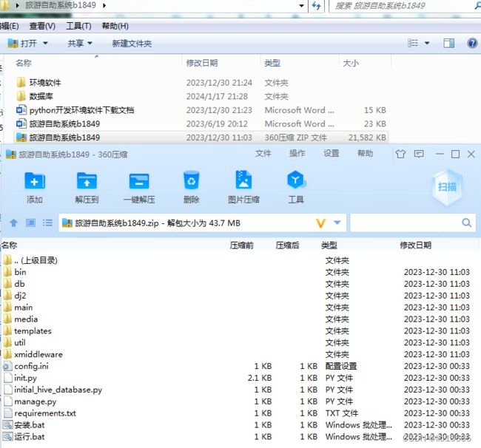Screen dimensions: 481x448
Task: Click the refresh arrows in Explorer address bar
Action: pyautogui.click(x=316, y=5)
